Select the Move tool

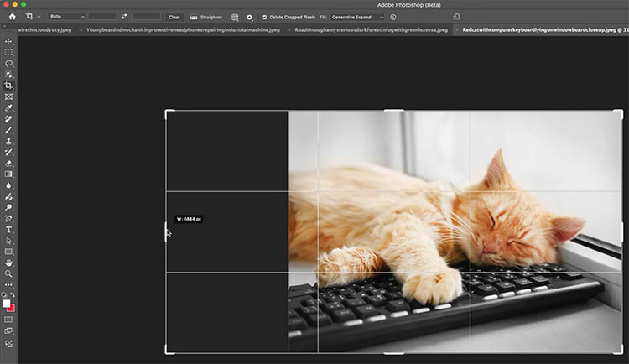8,42
